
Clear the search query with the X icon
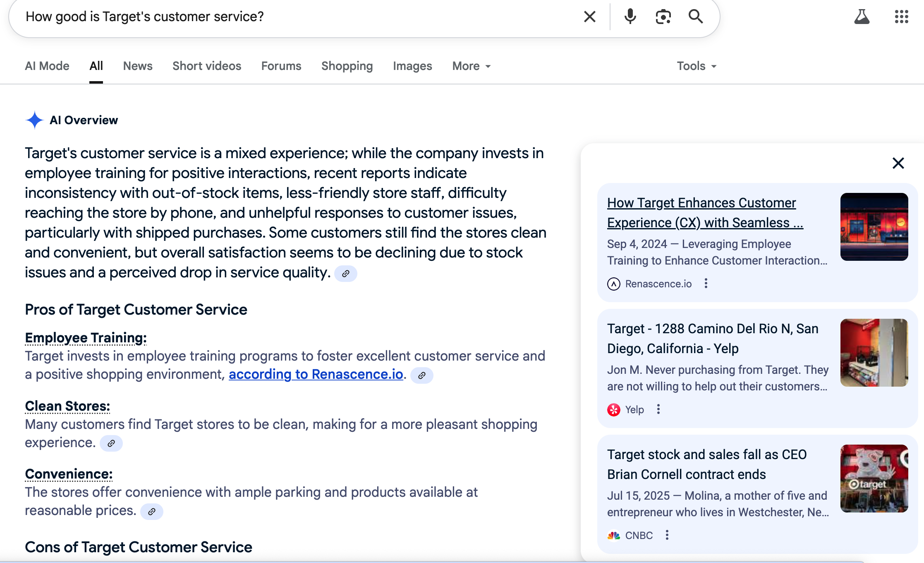point(589,17)
